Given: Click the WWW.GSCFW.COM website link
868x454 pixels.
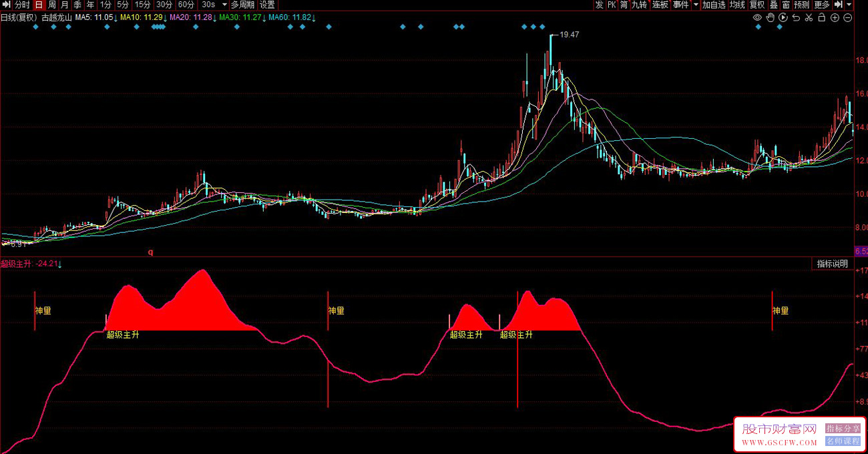Looking at the screenshot, I should click(x=779, y=442).
